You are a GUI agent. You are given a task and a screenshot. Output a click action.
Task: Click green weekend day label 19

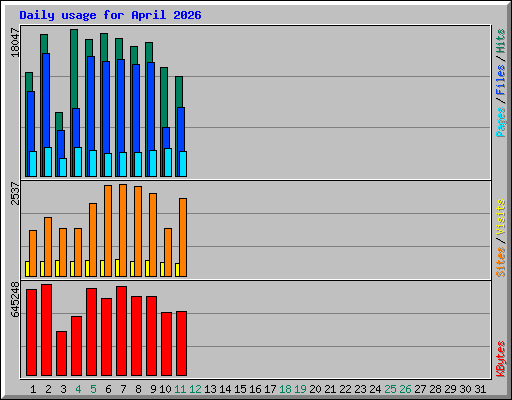tap(300, 389)
